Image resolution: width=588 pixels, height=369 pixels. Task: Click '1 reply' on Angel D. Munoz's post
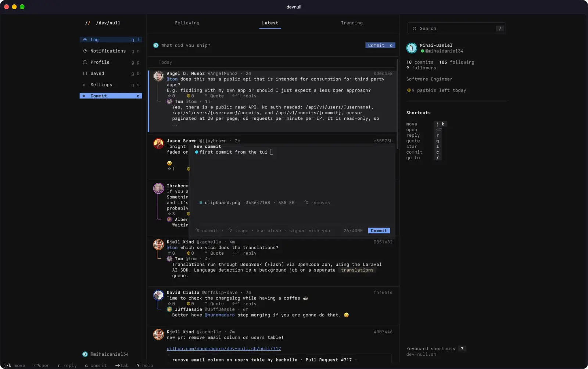point(244,96)
